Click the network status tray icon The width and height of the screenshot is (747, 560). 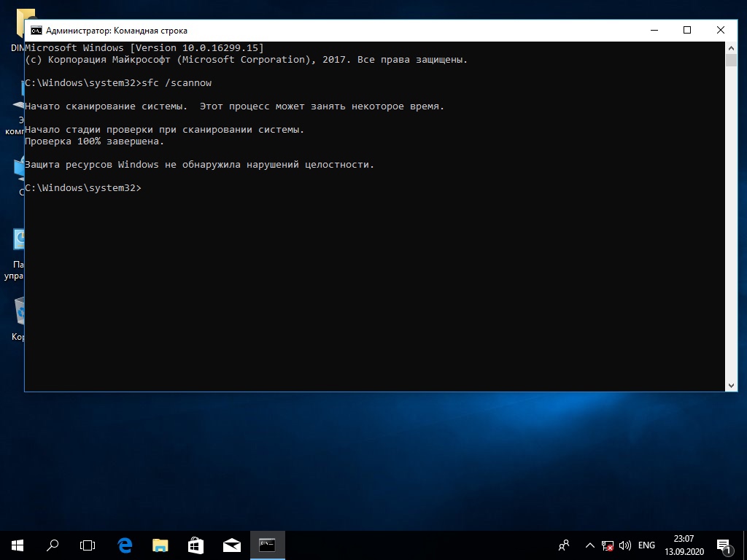click(x=608, y=545)
